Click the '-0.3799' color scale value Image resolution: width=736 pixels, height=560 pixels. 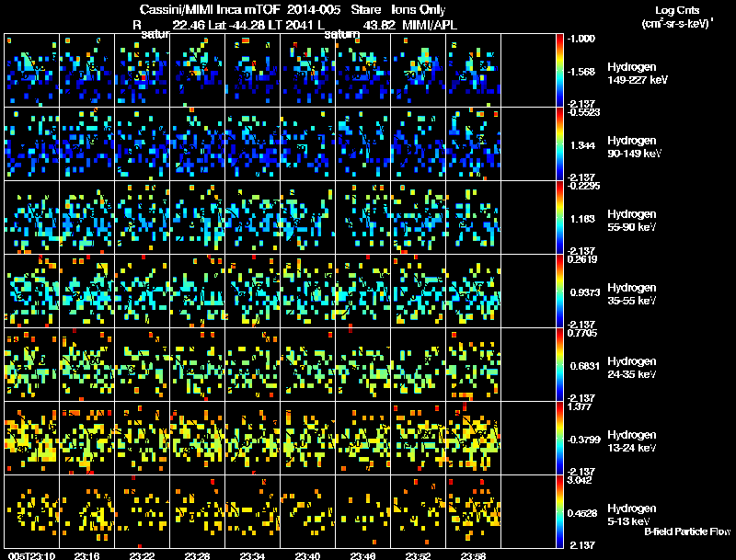tap(583, 440)
